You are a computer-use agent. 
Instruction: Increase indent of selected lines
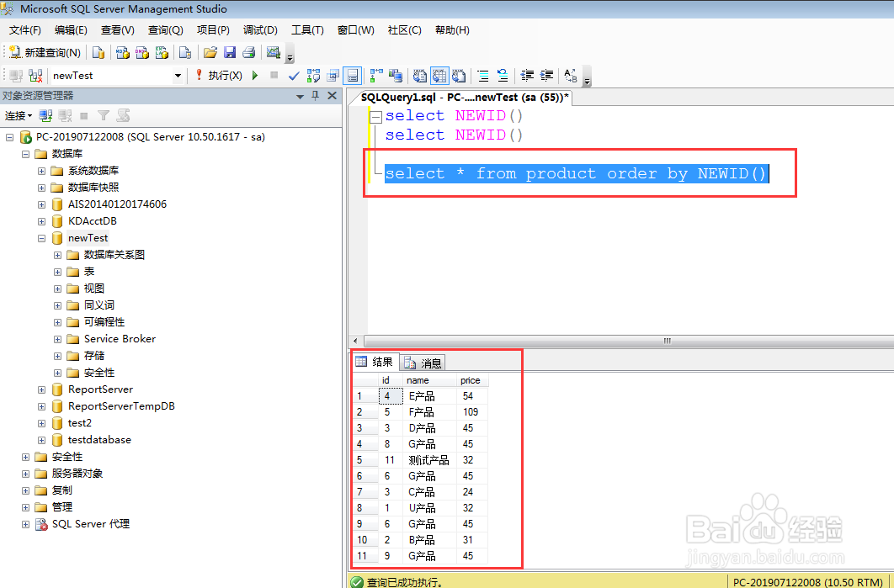pyautogui.click(x=546, y=75)
